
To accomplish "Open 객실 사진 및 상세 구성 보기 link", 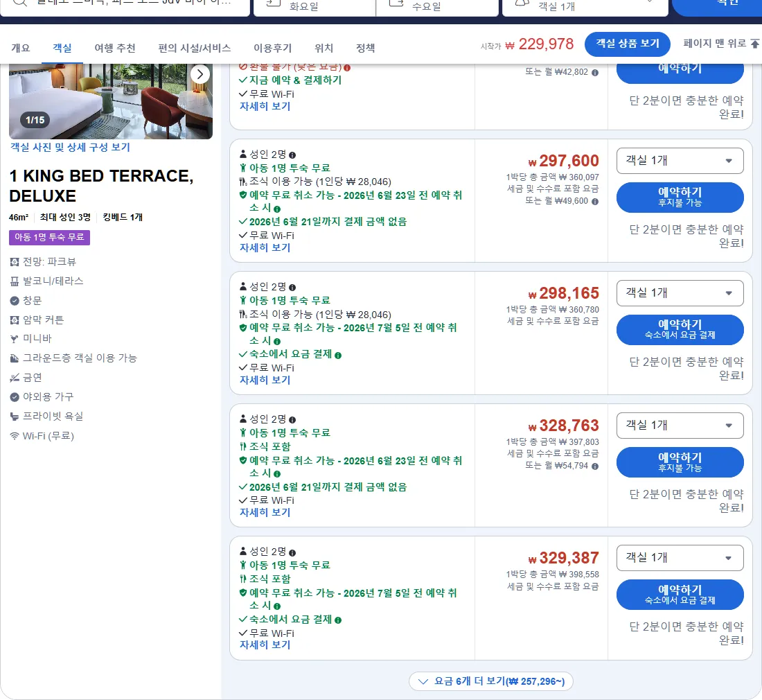I will point(71,148).
